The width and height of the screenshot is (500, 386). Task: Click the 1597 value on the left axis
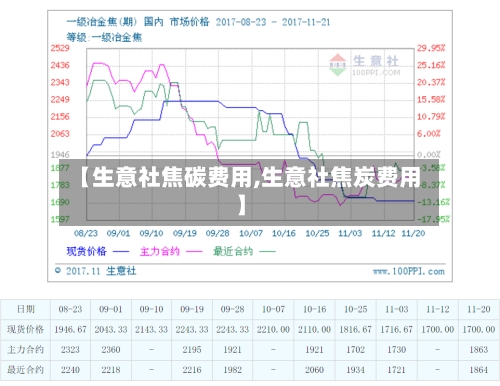click(60, 219)
